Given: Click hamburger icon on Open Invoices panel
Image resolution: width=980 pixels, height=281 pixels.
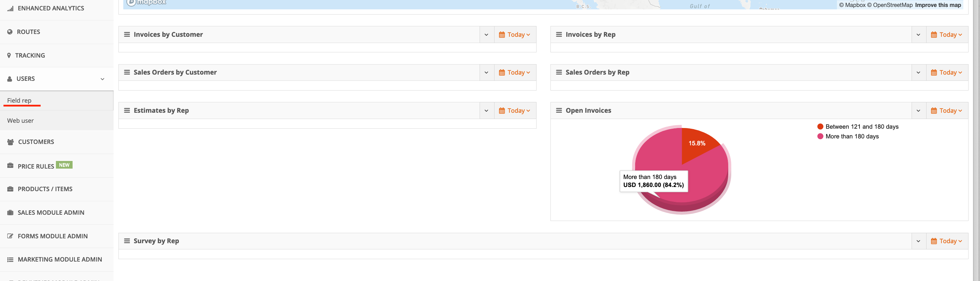Looking at the screenshot, I should coord(559,111).
